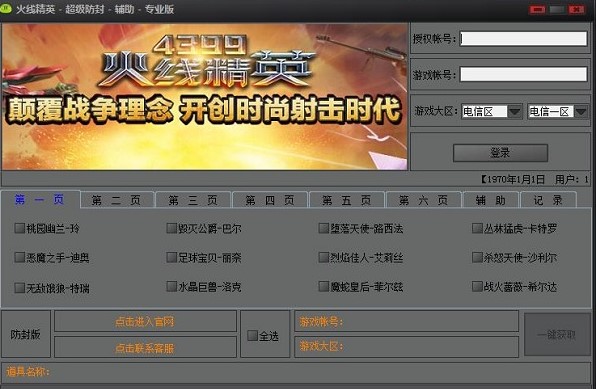
Task: Click 点击进入官网 link button
Action: (x=145, y=322)
